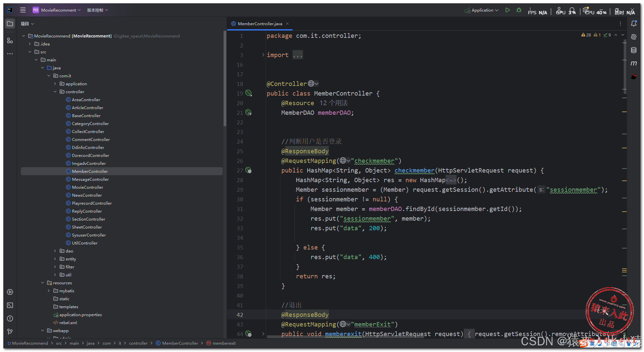Screen dimensions: 644x352
Task: Open the Database tool window icon
Action: [634, 50]
